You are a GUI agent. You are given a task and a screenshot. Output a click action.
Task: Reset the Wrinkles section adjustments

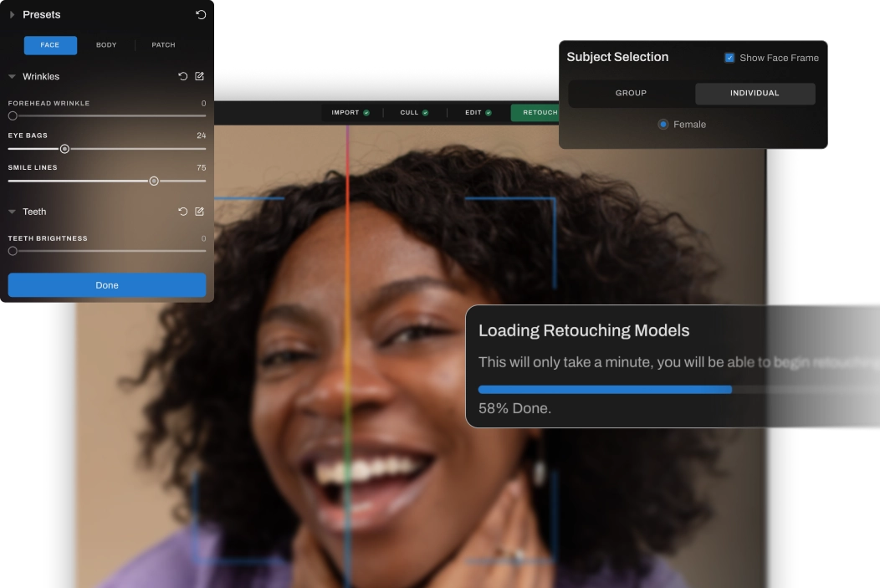click(182, 76)
